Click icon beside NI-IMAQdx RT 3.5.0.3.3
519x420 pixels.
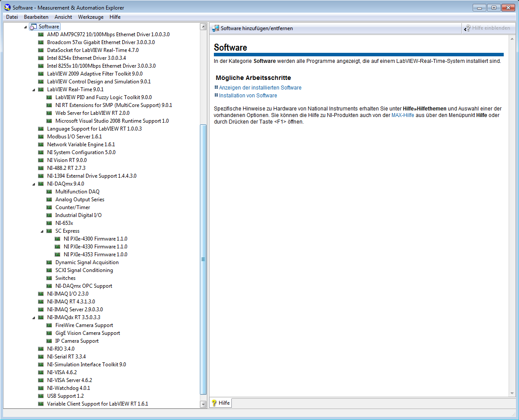(x=41, y=317)
